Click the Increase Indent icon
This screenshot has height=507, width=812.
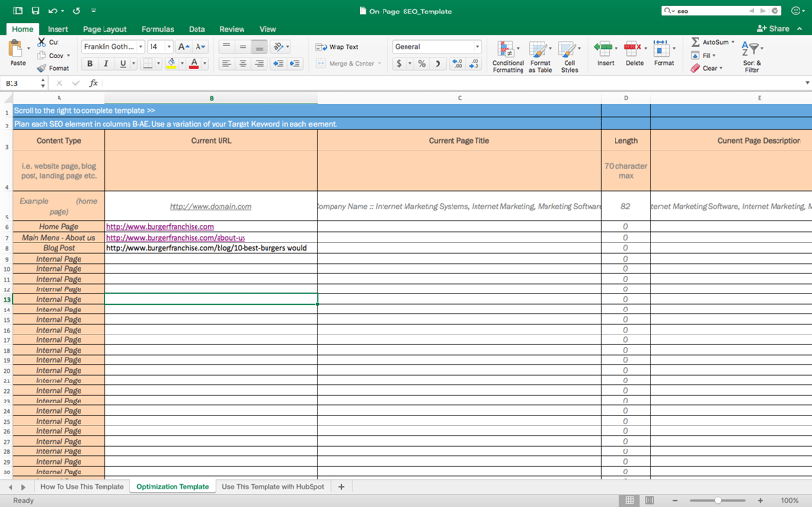pos(294,64)
